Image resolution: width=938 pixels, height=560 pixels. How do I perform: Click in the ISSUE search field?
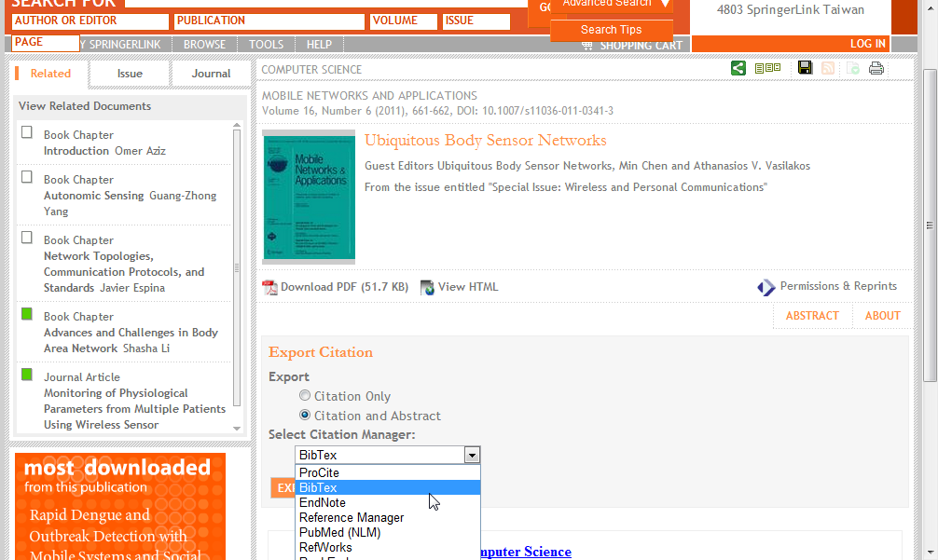(476, 20)
